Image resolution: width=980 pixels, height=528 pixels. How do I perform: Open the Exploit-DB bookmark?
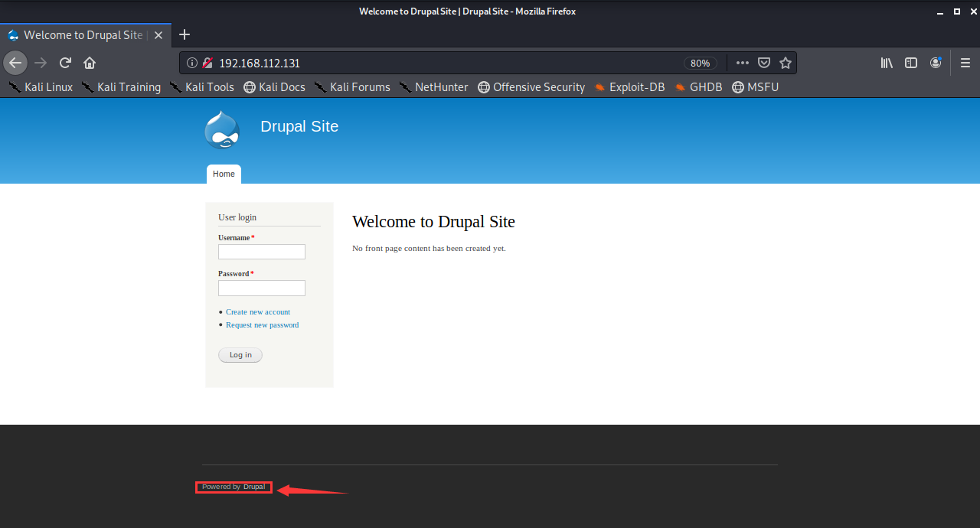[629, 87]
